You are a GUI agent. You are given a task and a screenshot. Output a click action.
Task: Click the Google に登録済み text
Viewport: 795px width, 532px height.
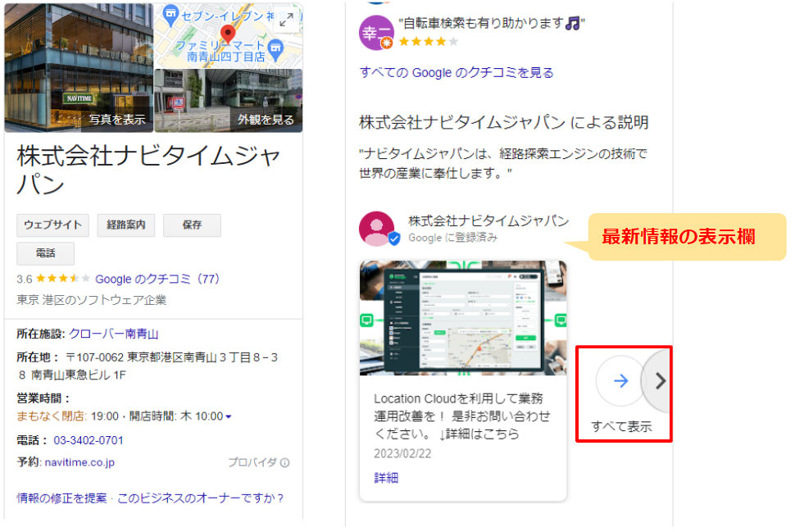point(452,238)
